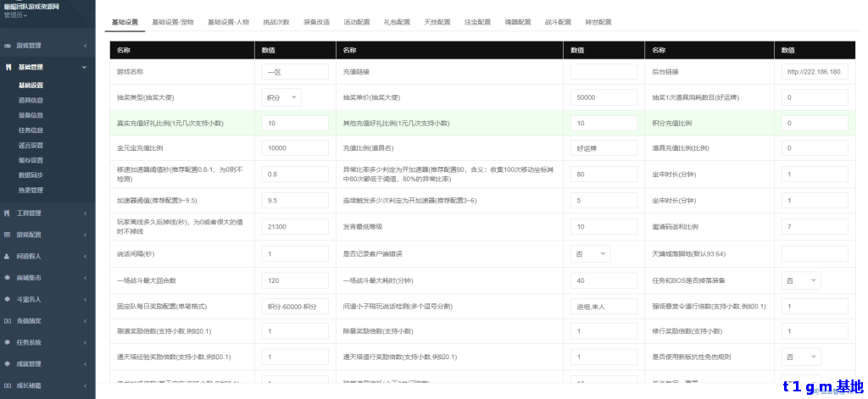This screenshot has width=868, height=399.
Task: Click the 游戏管理 sidebar icon
Action: 8,45
